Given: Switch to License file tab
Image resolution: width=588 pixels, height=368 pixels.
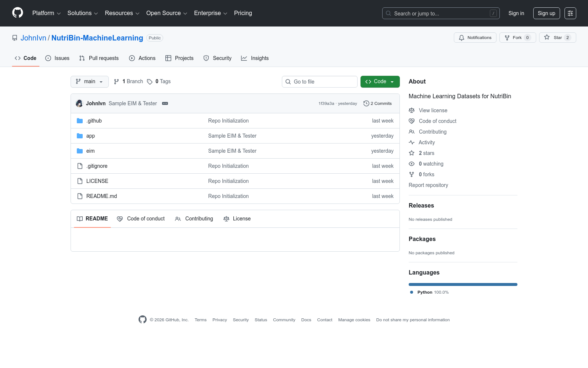Looking at the screenshot, I should tap(237, 219).
